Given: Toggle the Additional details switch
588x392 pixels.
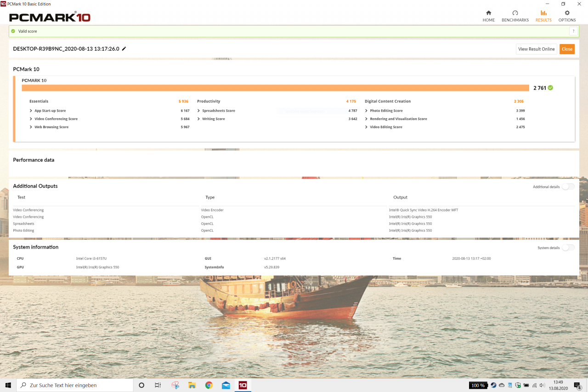Looking at the screenshot, I should point(568,187).
